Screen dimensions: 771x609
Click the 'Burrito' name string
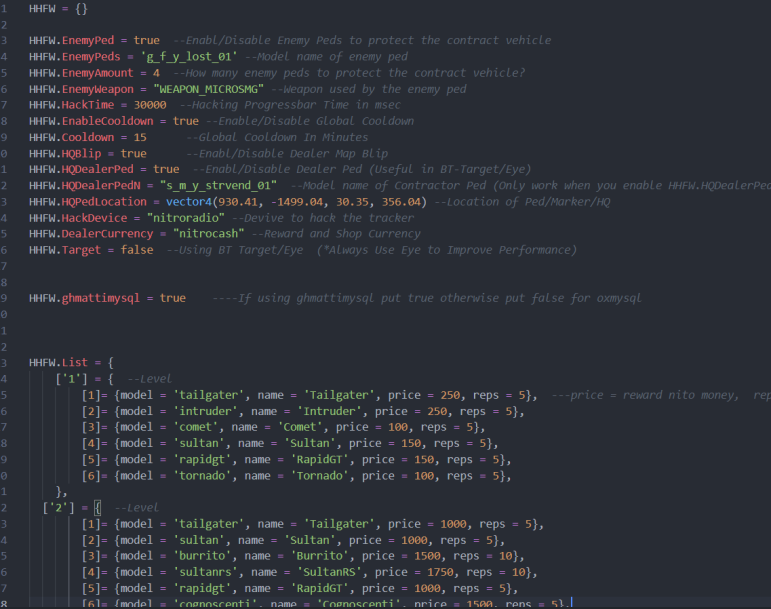pyautogui.click(x=320, y=555)
